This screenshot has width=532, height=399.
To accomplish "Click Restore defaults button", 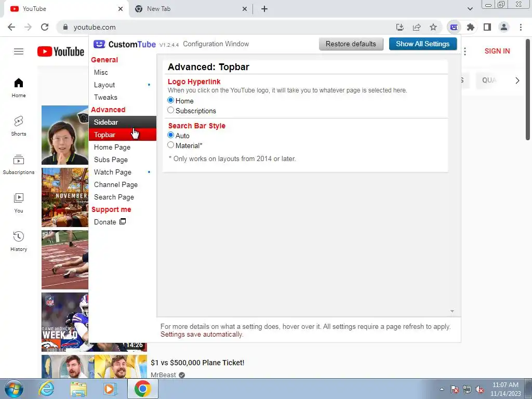I will [x=351, y=44].
